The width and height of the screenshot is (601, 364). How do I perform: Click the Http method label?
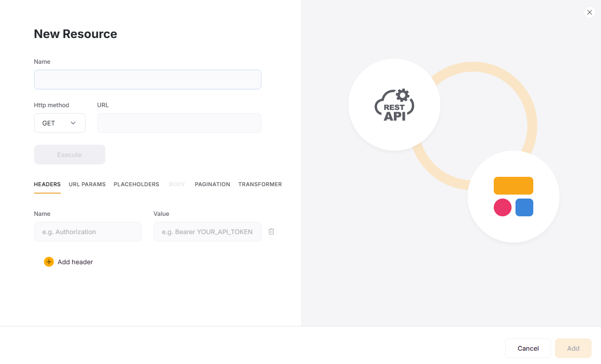pyautogui.click(x=51, y=105)
